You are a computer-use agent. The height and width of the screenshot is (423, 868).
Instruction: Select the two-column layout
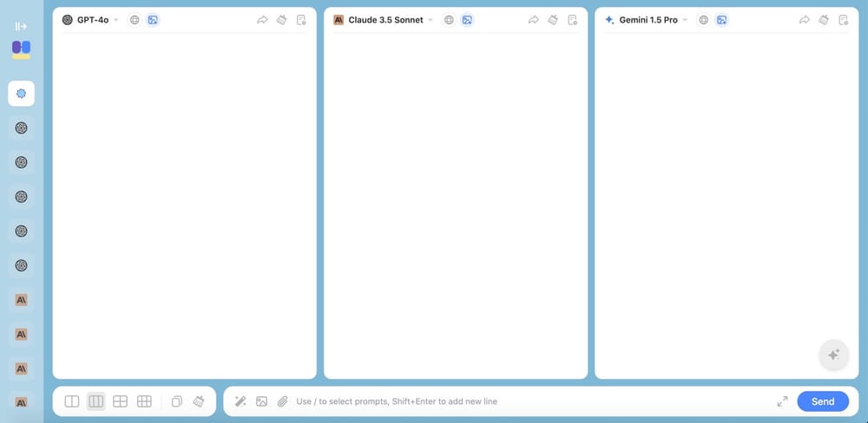pos(72,401)
